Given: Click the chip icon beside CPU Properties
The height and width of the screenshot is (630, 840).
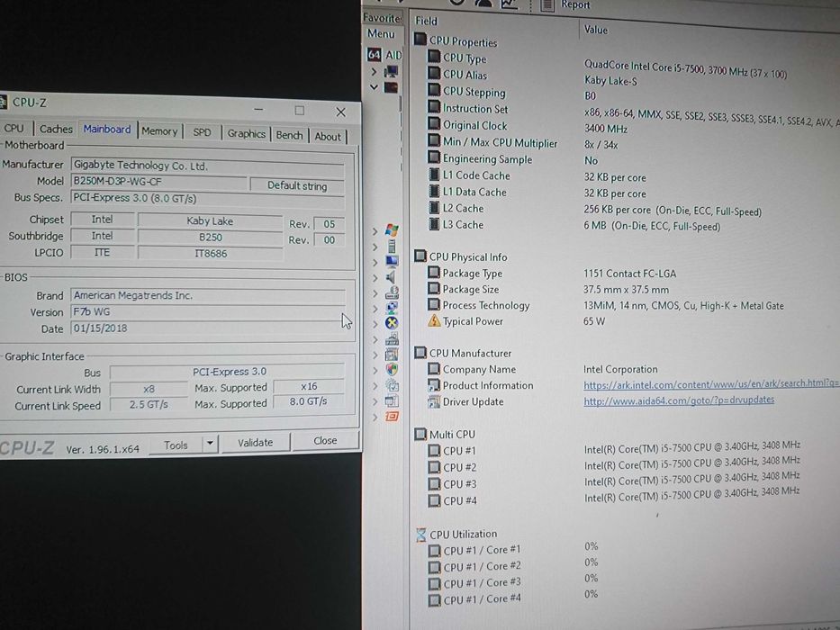Looking at the screenshot, I should coord(420,39).
